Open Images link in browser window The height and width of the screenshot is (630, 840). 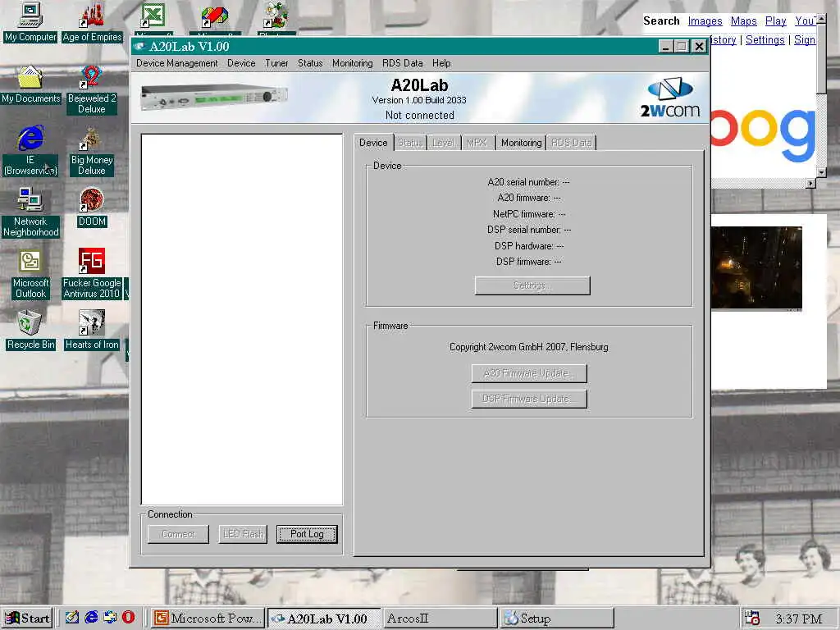click(705, 21)
